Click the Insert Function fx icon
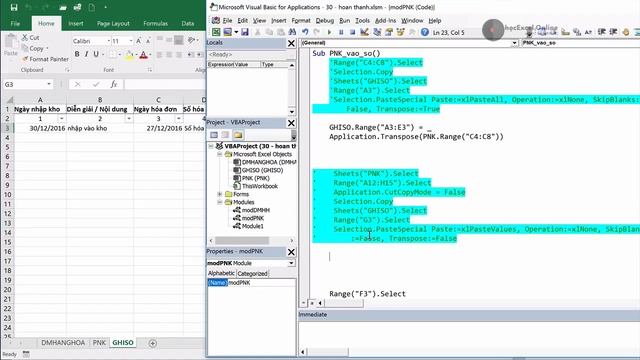 pos(114,84)
